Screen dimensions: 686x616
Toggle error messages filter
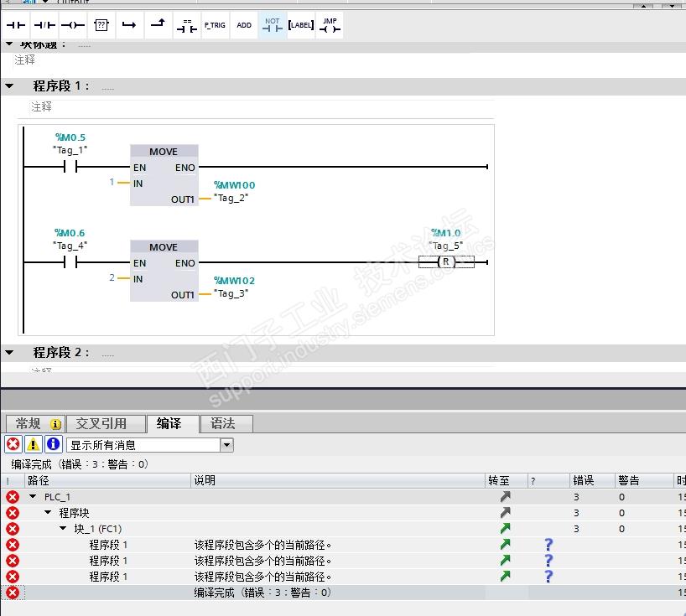point(13,445)
